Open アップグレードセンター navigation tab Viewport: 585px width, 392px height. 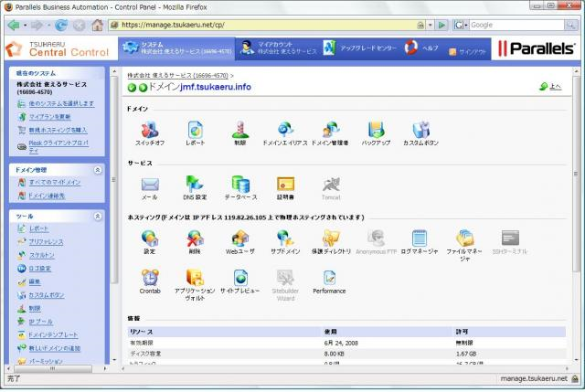(360, 48)
